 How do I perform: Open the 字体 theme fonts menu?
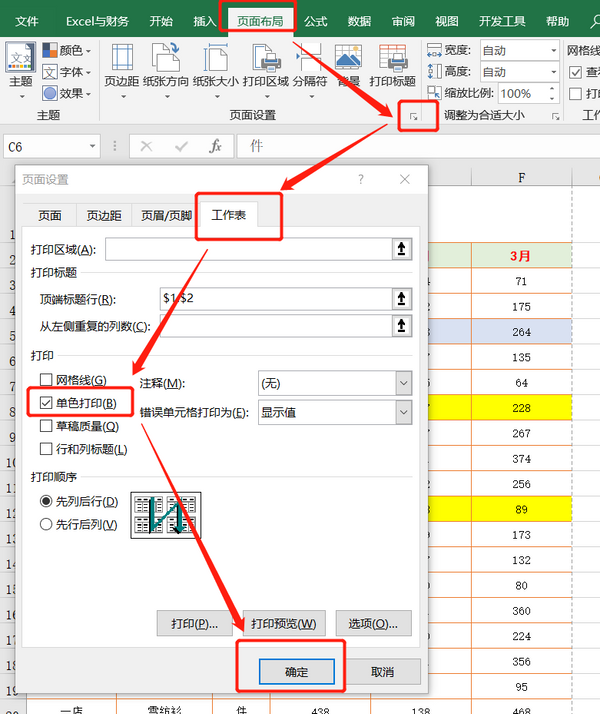pyautogui.click(x=67, y=72)
